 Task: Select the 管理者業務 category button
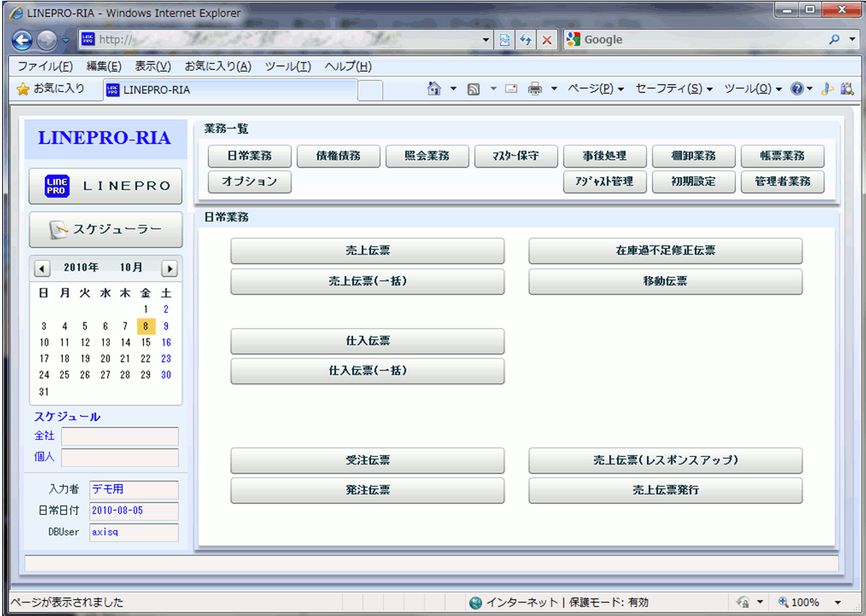(783, 182)
